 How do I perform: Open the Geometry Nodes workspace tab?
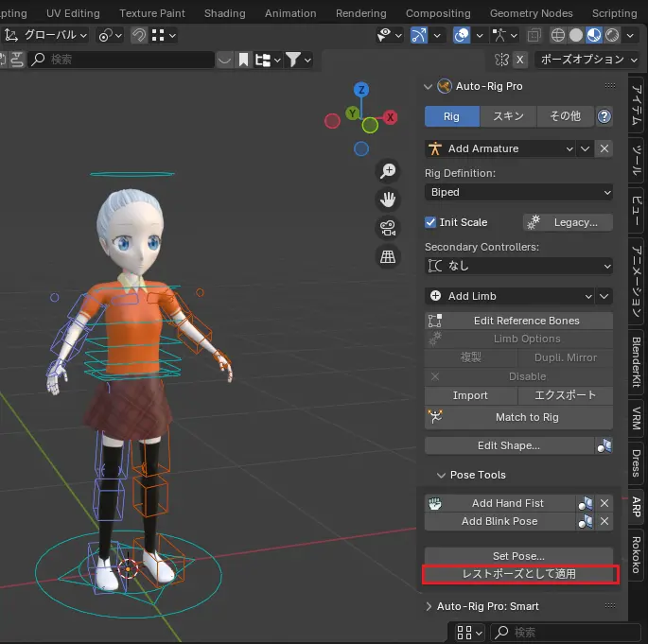coord(532,13)
